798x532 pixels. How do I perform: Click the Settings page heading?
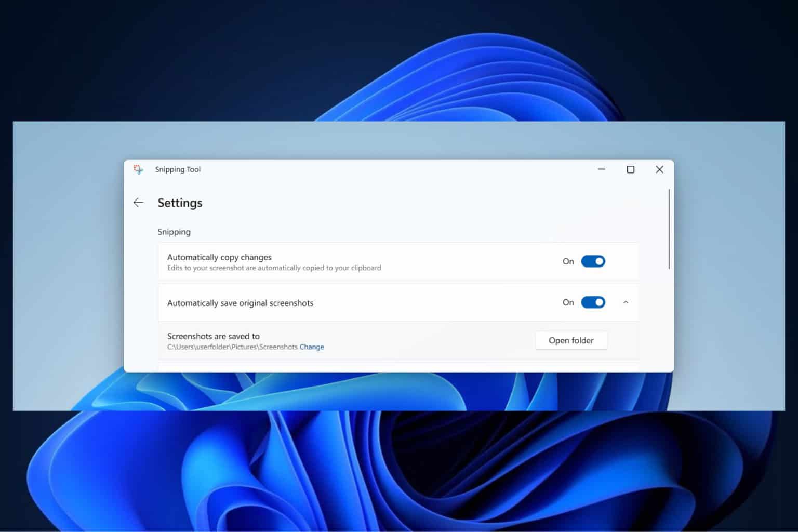(x=180, y=203)
